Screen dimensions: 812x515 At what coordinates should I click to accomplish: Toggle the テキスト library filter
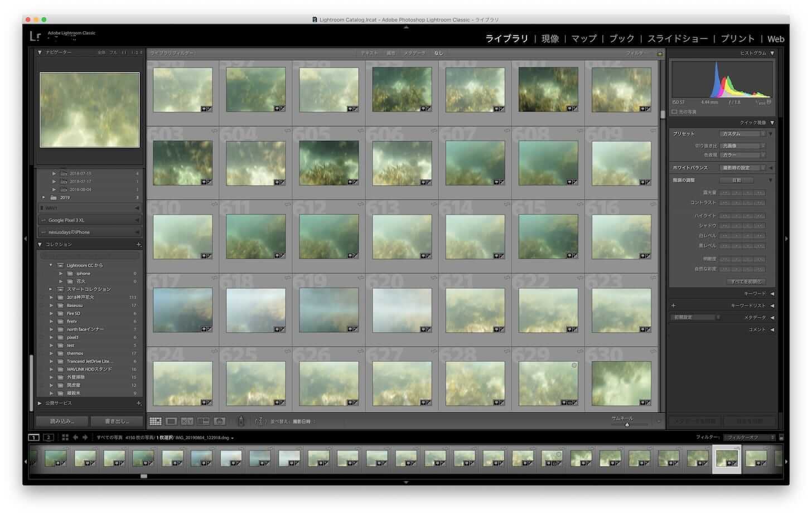369,53
